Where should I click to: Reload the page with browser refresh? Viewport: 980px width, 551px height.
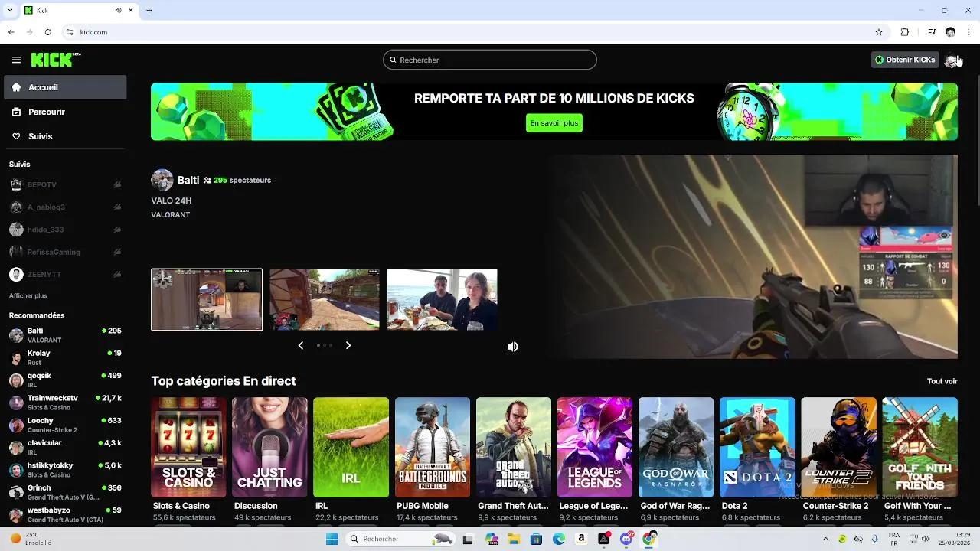[x=48, y=32]
